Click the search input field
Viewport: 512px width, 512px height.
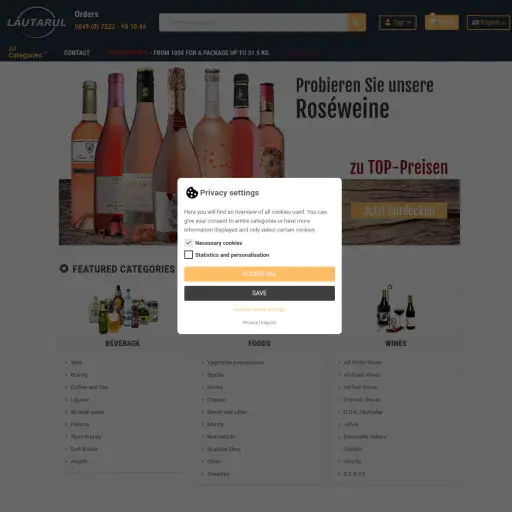253,22
